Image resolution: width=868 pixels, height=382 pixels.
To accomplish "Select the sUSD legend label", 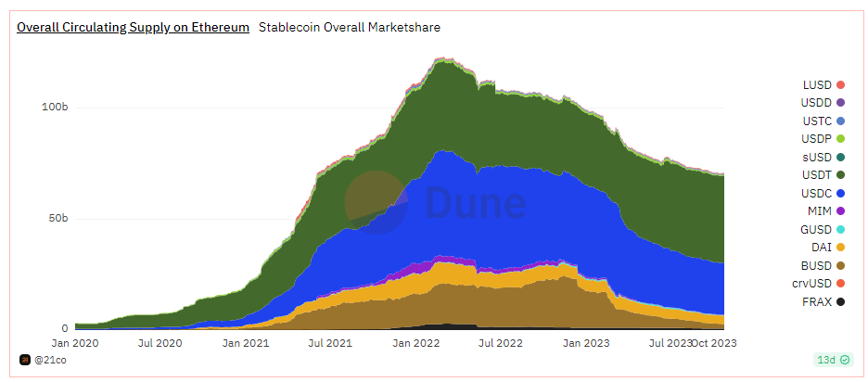I will coord(817,158).
